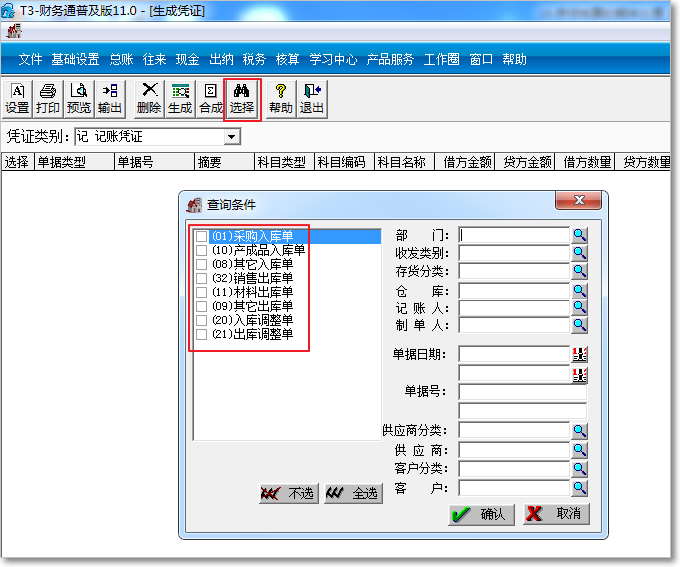Open lookup for 部门 field
Image resolution: width=680 pixels, height=567 pixels.
tap(579, 235)
